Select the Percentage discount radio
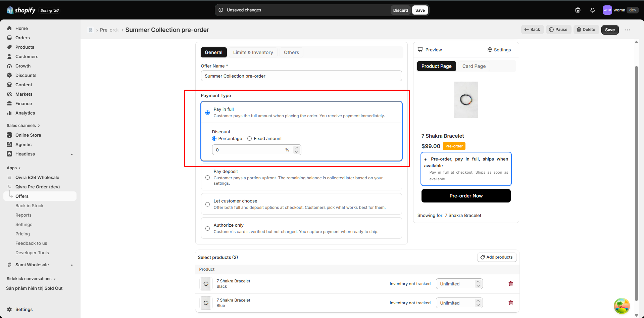Image resolution: width=644 pixels, height=318 pixels. [x=214, y=138]
